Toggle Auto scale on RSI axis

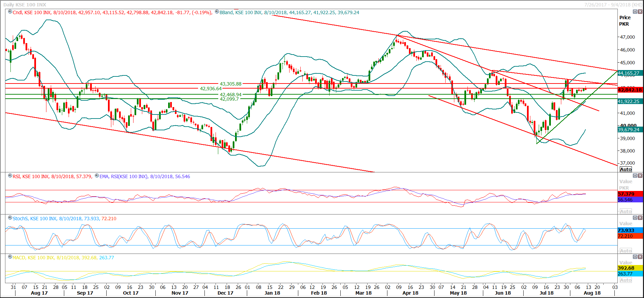[x=626, y=211]
